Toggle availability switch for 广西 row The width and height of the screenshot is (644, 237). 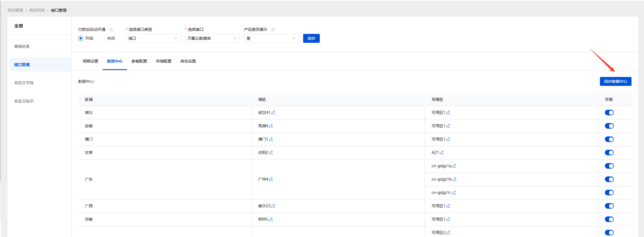[x=609, y=206]
